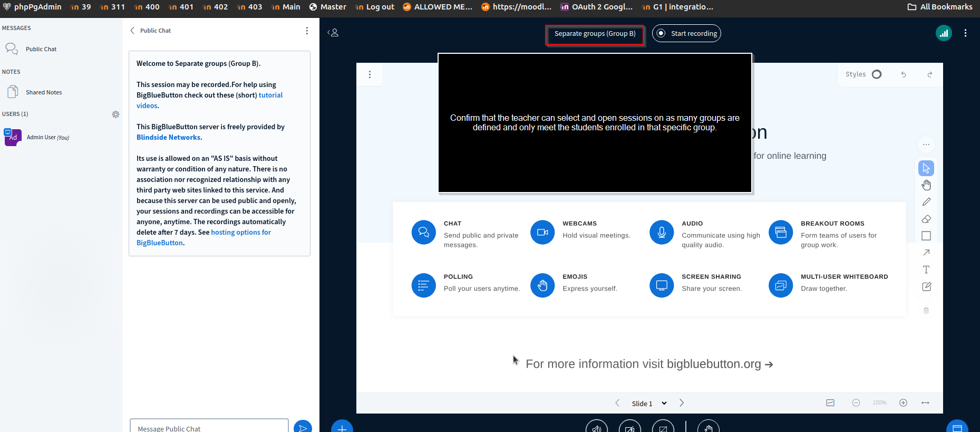Click the Separate groups (Group B) title
The height and width of the screenshot is (432, 980).
click(595, 33)
